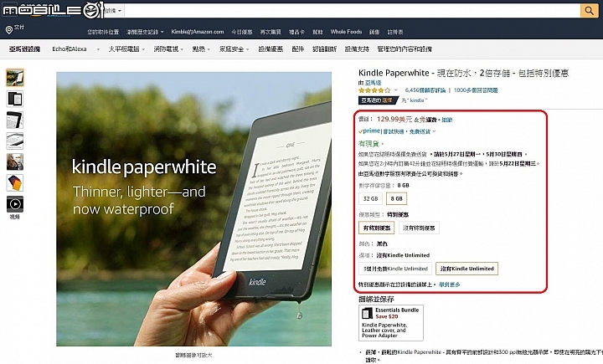
Task: Open the 銷售 (sell) link
Action: click(374, 32)
